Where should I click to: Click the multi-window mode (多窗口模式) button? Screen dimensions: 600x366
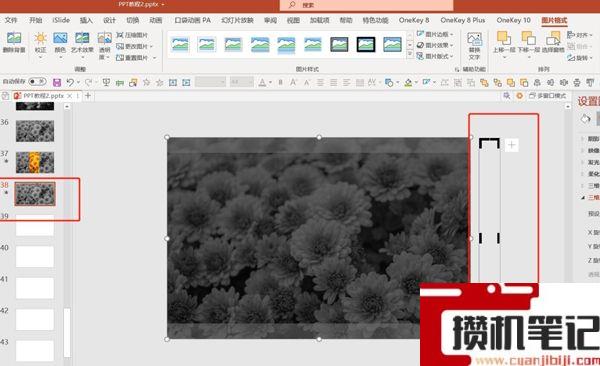(x=547, y=96)
